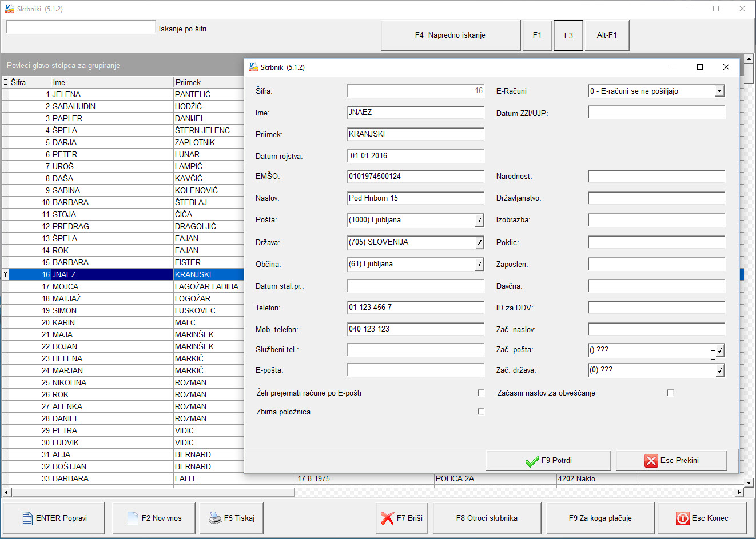Viewport: 756px width, 539px height.
Task: Enable Želi prejemati račune po E-pošti
Action: tap(481, 393)
